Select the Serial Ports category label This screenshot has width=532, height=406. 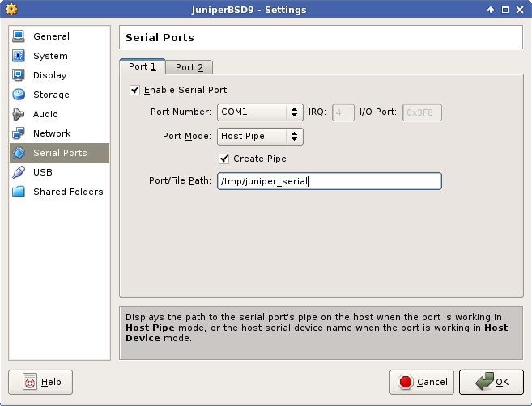(60, 153)
